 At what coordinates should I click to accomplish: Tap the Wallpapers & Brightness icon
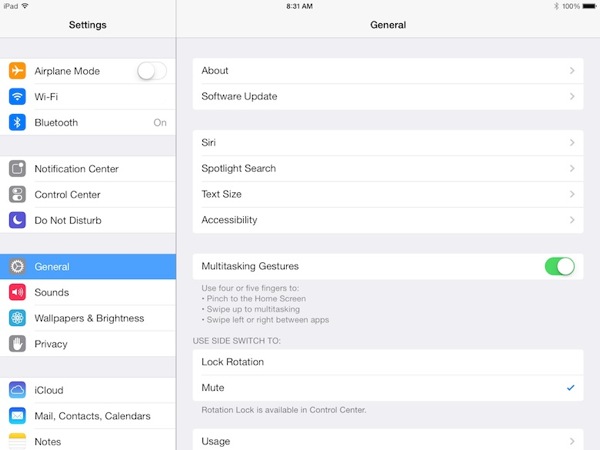pos(17,318)
